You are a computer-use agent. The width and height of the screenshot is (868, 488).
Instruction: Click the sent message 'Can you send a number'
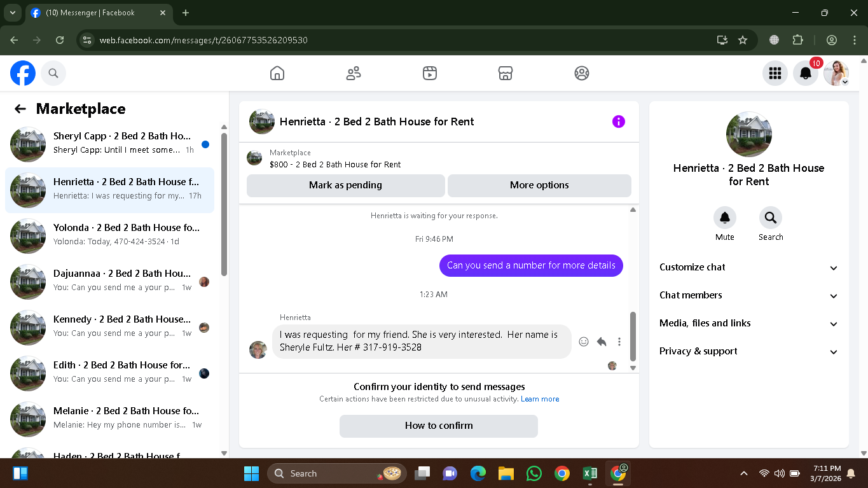click(x=531, y=265)
